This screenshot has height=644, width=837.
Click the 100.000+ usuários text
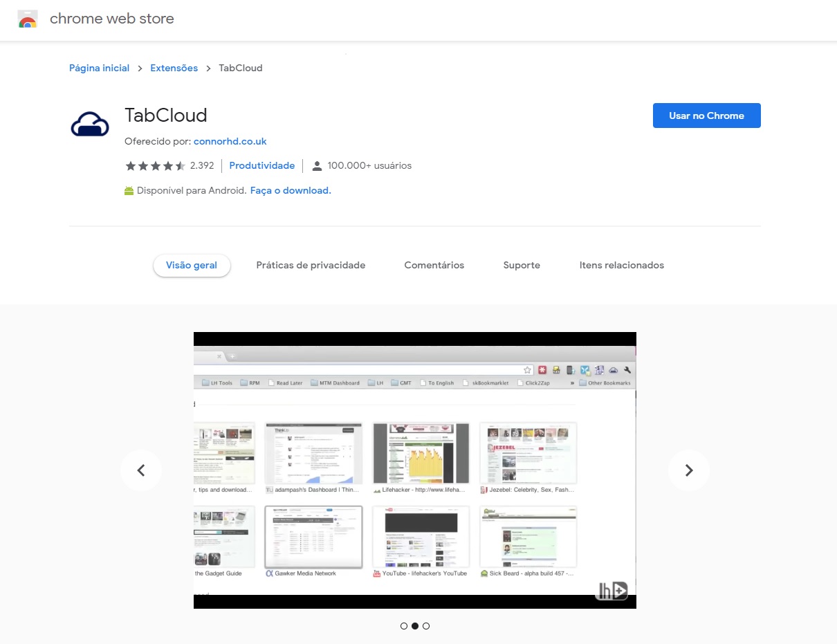tap(369, 166)
